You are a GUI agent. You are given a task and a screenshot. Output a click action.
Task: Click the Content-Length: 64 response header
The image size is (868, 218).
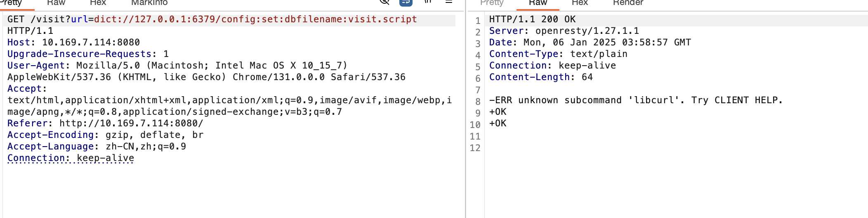(x=541, y=77)
